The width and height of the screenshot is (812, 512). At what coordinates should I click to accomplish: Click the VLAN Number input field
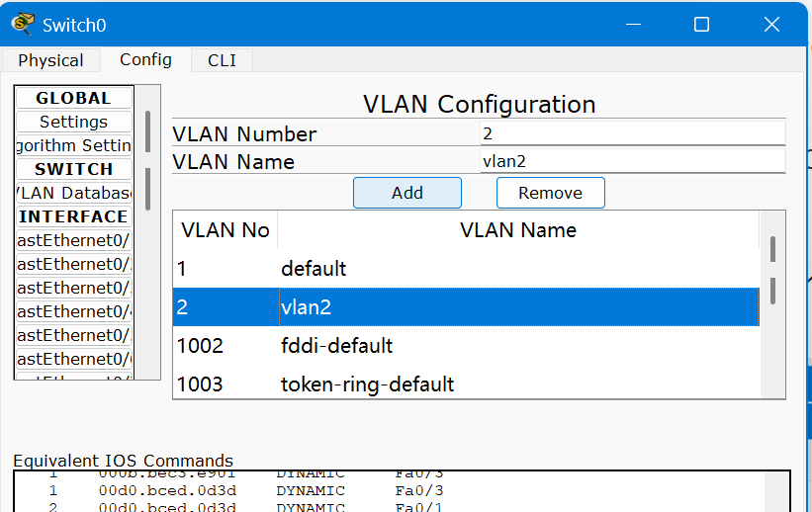tap(632, 133)
